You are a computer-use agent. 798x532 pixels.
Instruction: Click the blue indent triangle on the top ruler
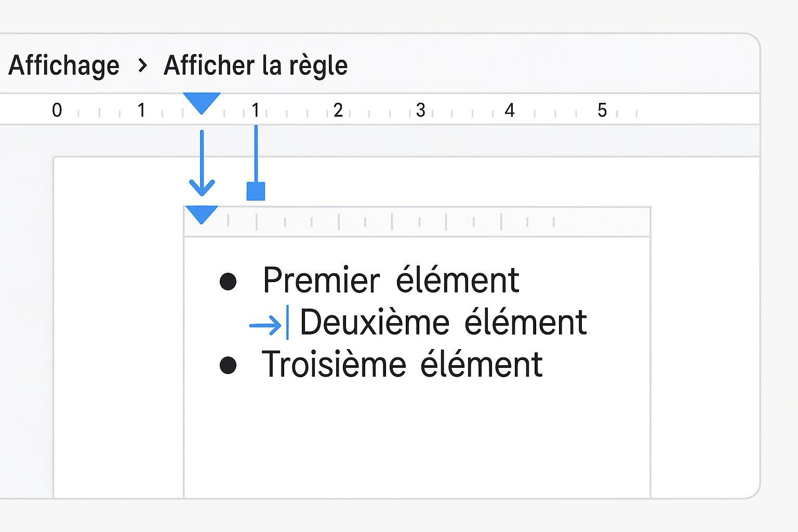(x=202, y=102)
